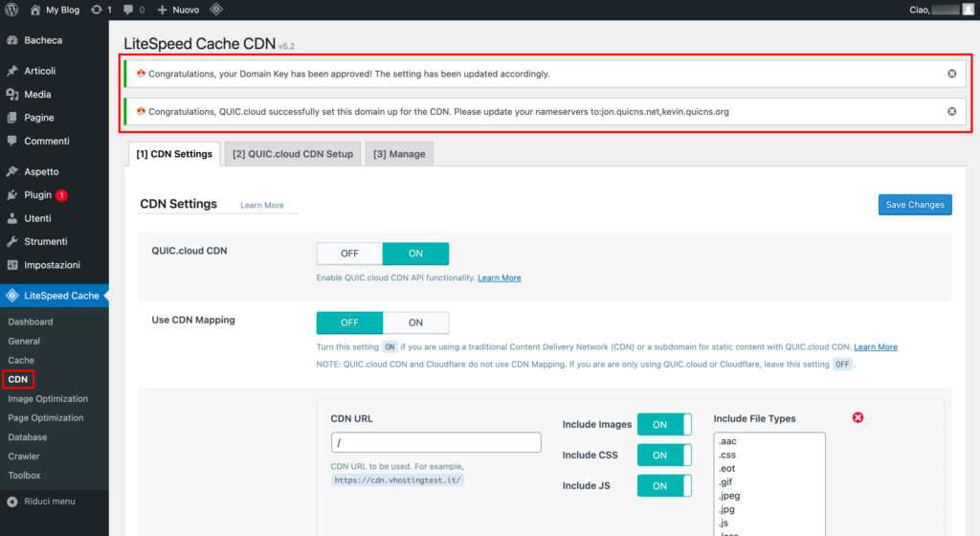Image resolution: width=980 pixels, height=536 pixels.
Task: Click the user avatar in top bar
Action: tap(968, 10)
